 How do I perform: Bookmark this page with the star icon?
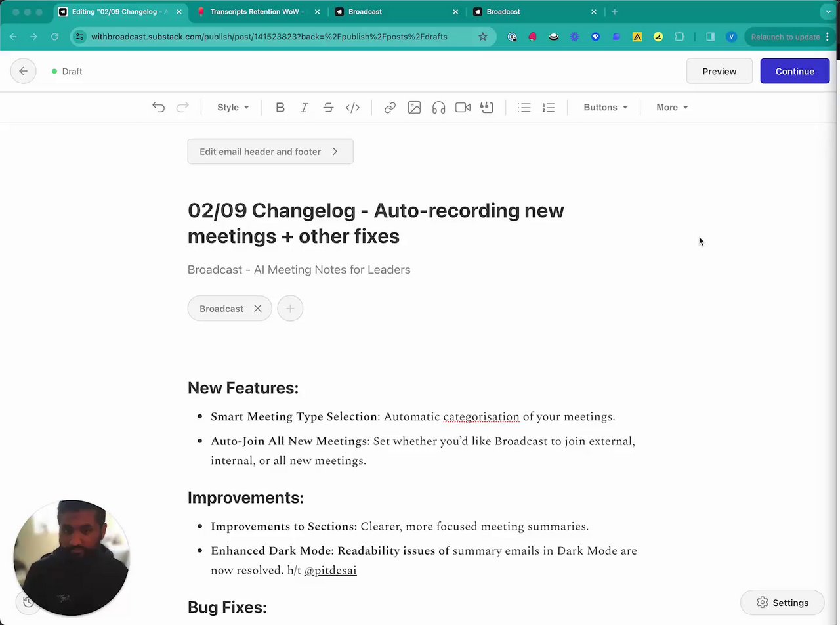pos(483,37)
